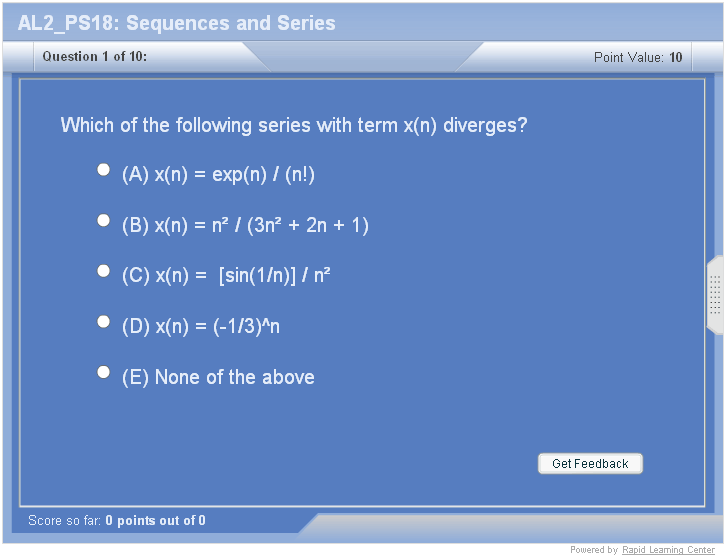The image size is (725, 555).
Task: Click the '[sin(1/n)] / n²' answer text
Action: pyautogui.click(x=275, y=276)
